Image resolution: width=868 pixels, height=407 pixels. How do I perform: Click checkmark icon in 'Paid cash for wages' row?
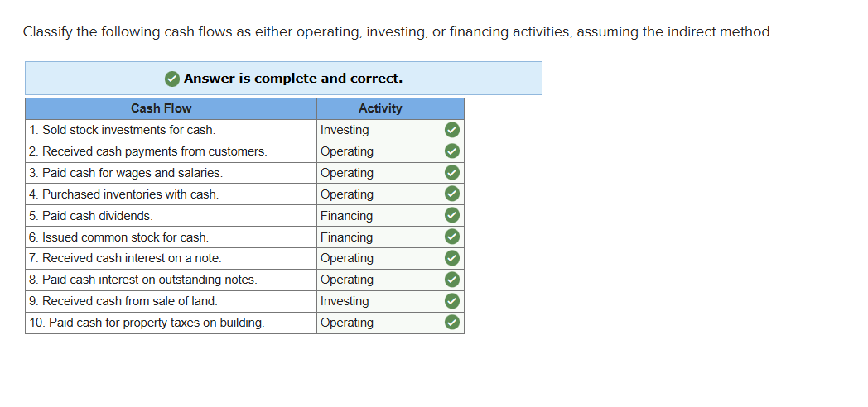(x=451, y=173)
